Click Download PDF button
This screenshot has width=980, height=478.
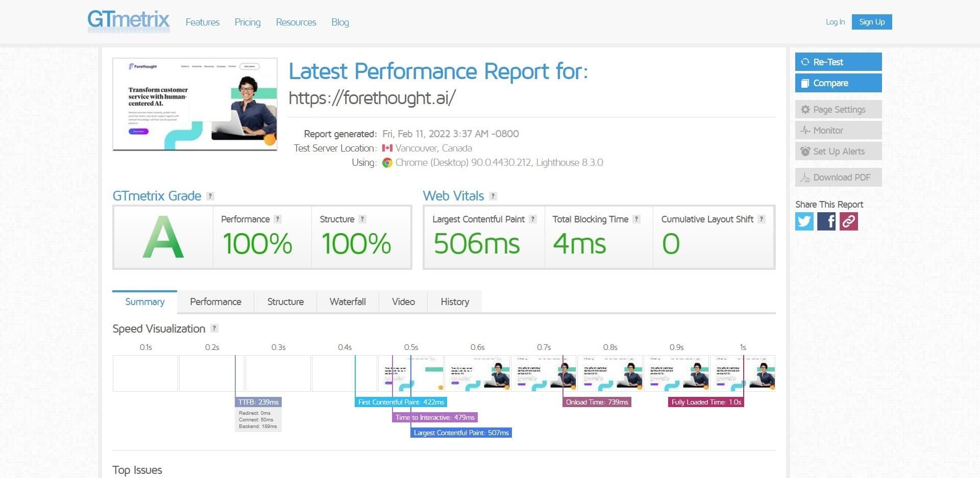pyautogui.click(x=838, y=177)
